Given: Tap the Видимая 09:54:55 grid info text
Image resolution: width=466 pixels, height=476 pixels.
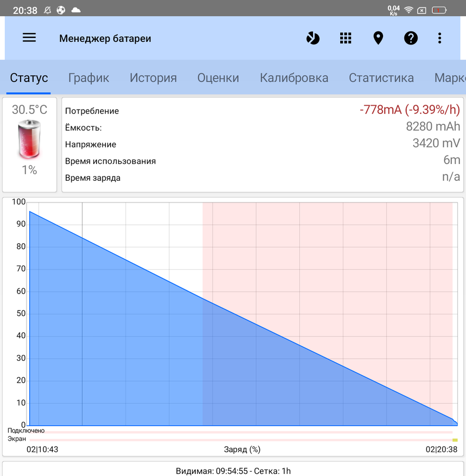Looking at the screenshot, I should click(x=233, y=471).
